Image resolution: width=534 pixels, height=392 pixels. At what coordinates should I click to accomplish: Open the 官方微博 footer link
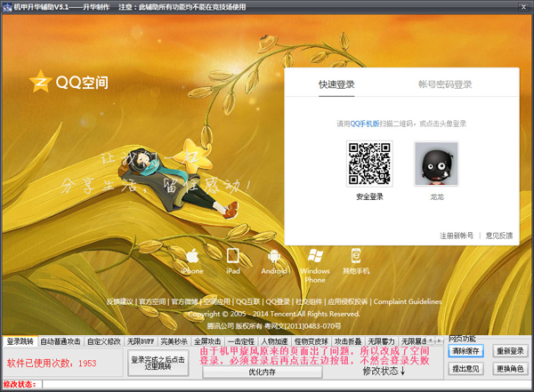tap(184, 301)
